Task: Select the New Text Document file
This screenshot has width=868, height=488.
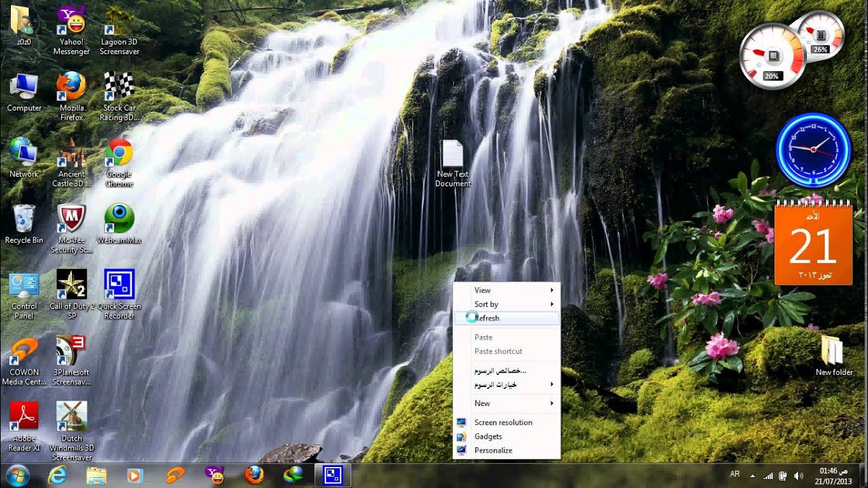Action: pos(453,163)
